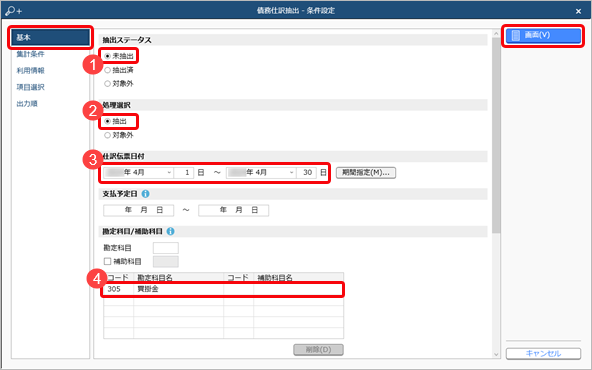Click the search plus icon in title bar
Image resolution: width=592 pixels, height=370 pixels.
(14, 11)
